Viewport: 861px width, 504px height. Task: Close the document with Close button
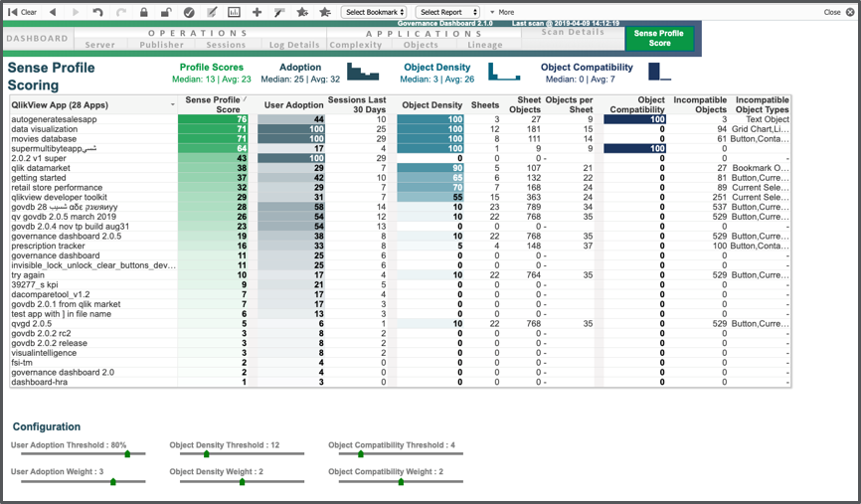tap(839, 12)
